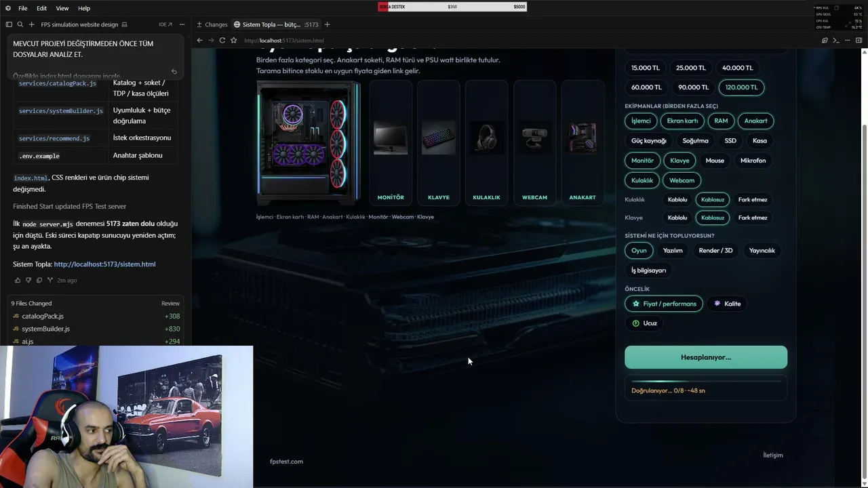Screen dimensions: 868x488
Task: Enable the Güç kaynağı chip
Action: tap(649, 141)
